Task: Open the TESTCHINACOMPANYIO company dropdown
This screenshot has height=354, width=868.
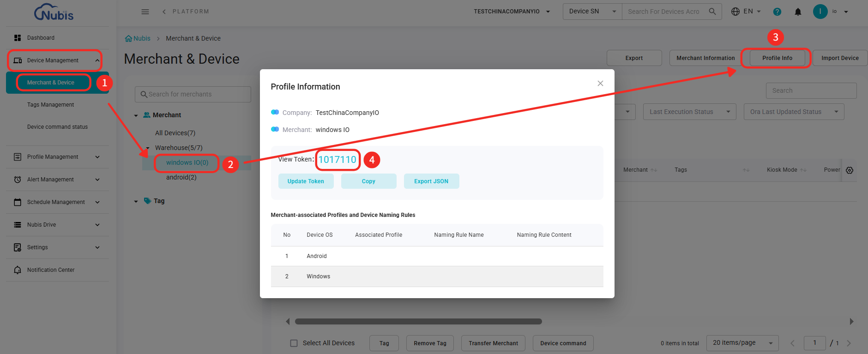Action: pyautogui.click(x=512, y=12)
